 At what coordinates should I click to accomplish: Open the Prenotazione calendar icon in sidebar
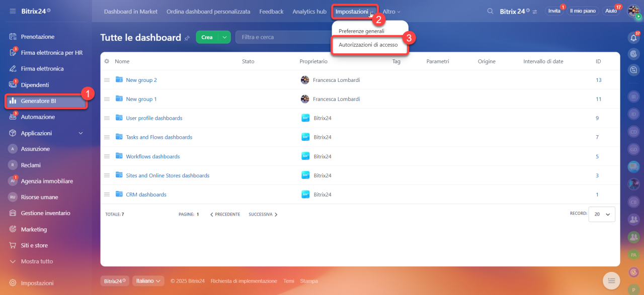[13, 37]
